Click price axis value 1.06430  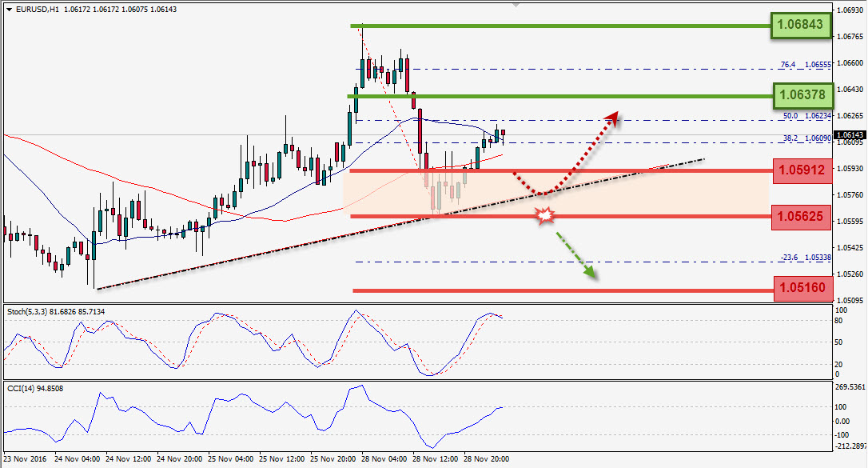click(x=850, y=89)
